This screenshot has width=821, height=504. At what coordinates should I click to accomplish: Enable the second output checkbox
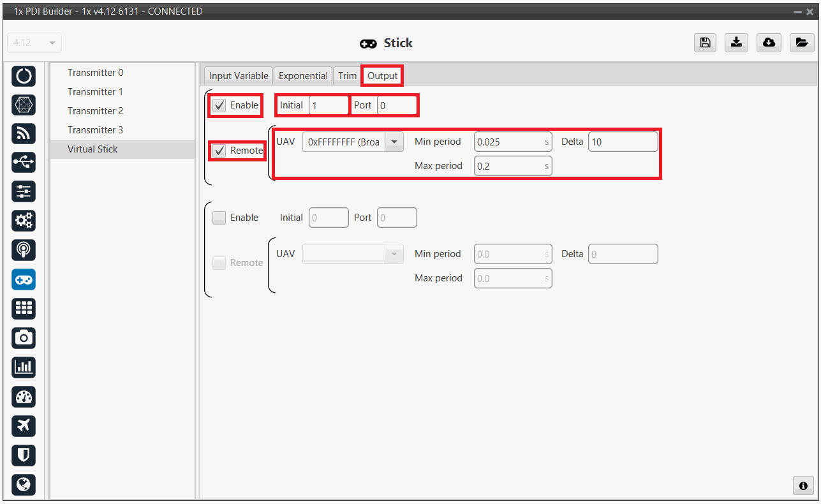(219, 218)
